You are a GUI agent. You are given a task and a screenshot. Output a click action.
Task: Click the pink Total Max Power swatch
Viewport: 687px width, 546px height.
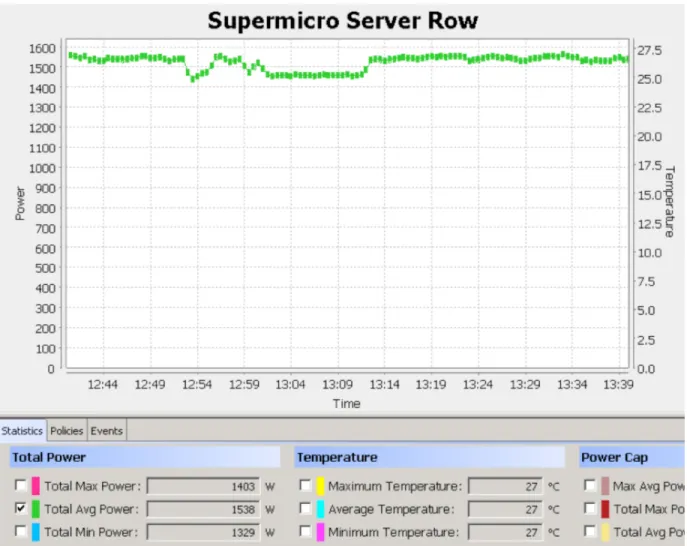35,486
